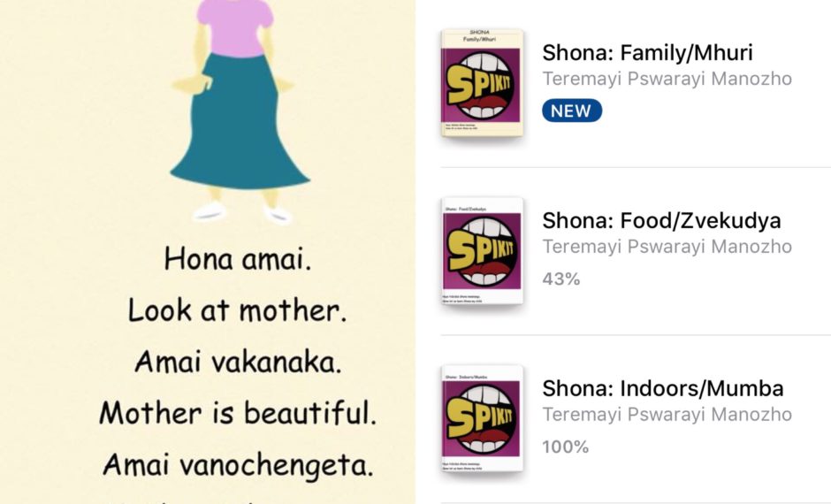Select the Shona: Family/Mhuri title
This screenshot has height=504, width=831.
647,52
